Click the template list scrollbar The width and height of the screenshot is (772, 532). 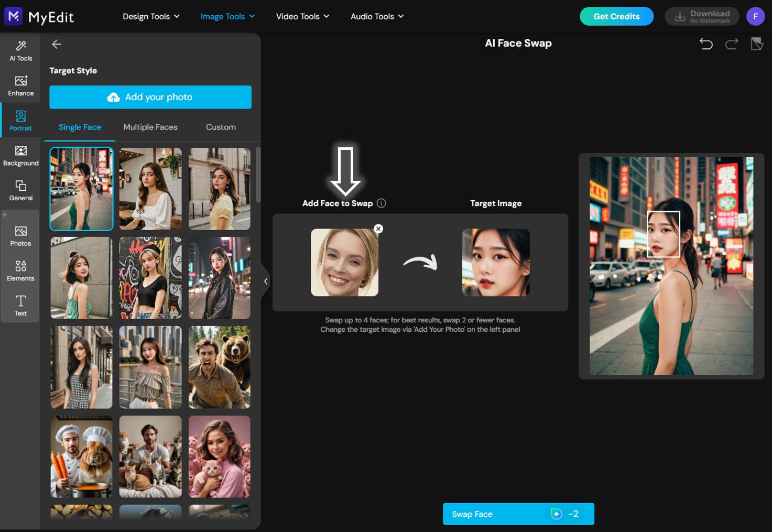tap(258, 175)
